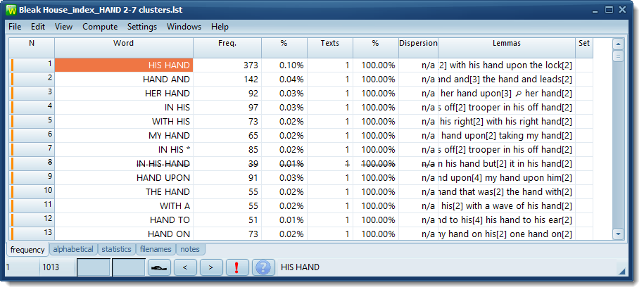Select the HIS HAND cell
Image resolution: width=644 pixels, height=292 pixels.
(124, 65)
